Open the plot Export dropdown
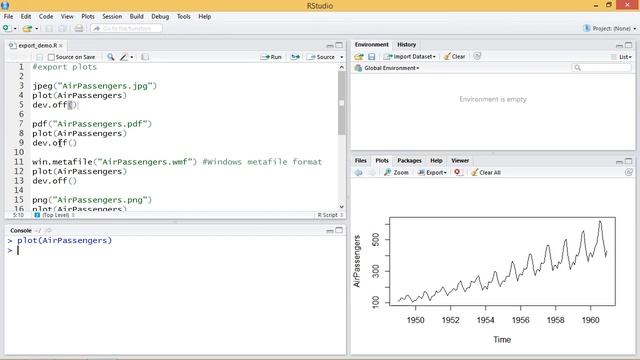Viewport: 640px width, 360px height. tap(432, 173)
